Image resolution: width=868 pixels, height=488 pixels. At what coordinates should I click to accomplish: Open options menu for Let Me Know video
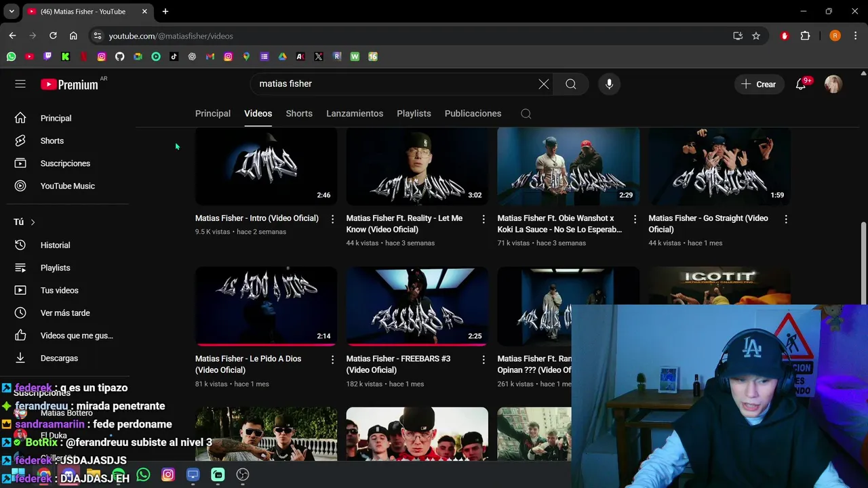point(484,219)
